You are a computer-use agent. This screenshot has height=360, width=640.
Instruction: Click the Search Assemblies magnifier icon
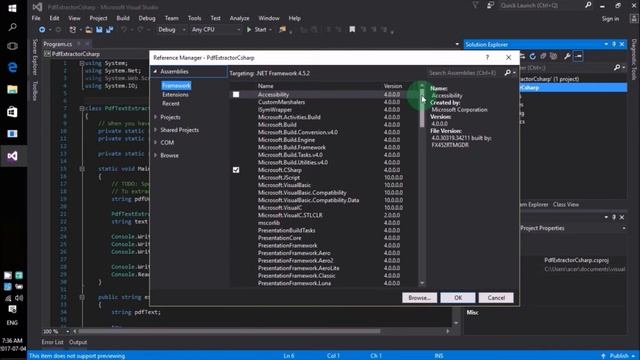coord(507,73)
